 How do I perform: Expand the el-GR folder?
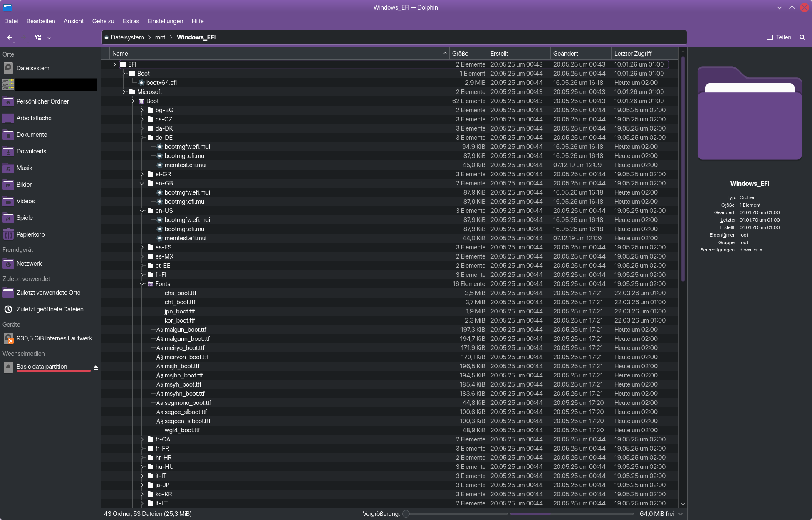tap(142, 174)
